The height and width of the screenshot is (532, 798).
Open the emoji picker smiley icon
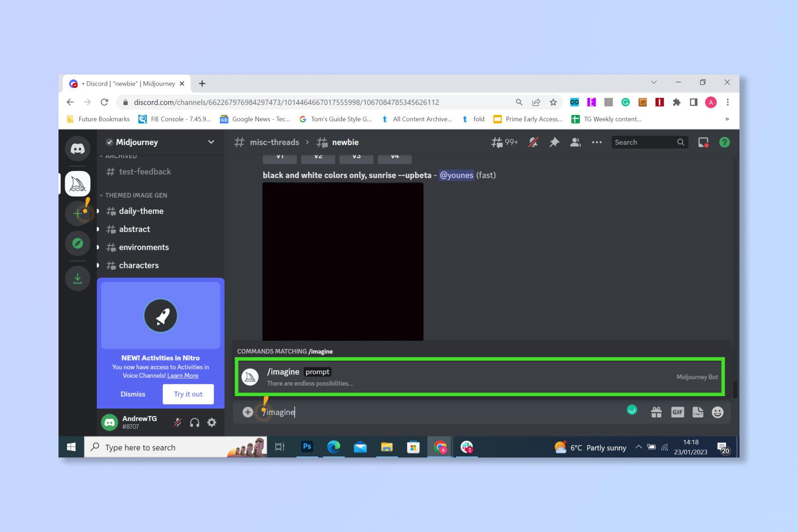[x=718, y=412]
